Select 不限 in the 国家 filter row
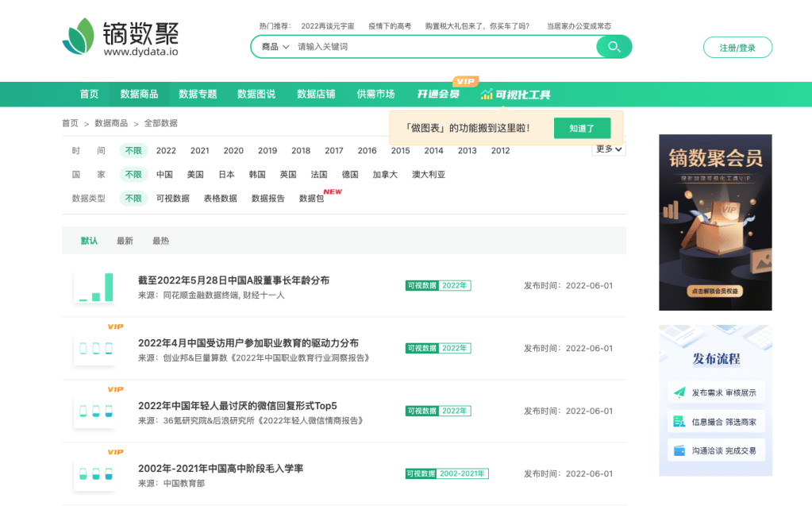 (x=133, y=175)
